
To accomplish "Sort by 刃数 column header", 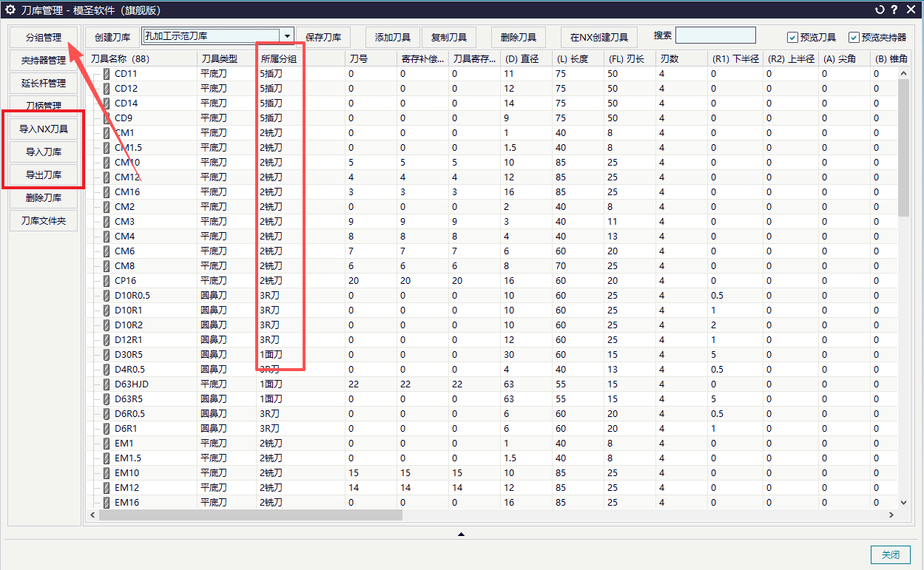I will click(681, 58).
